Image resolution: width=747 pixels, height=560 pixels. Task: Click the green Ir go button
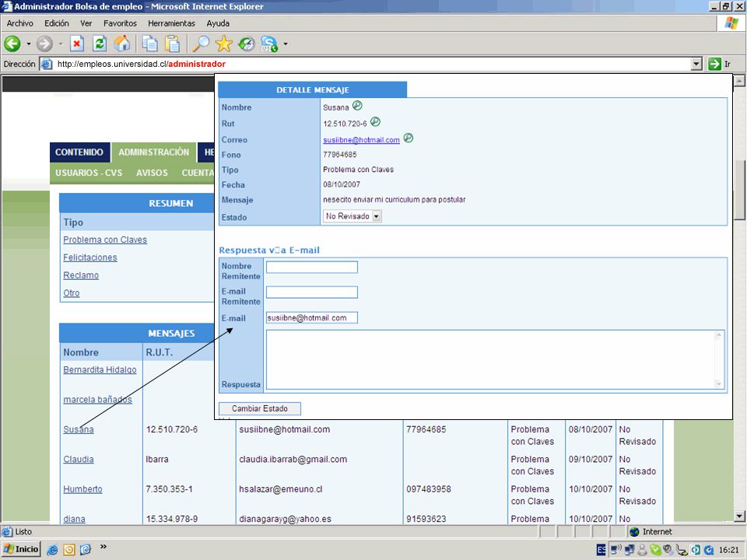(x=719, y=64)
